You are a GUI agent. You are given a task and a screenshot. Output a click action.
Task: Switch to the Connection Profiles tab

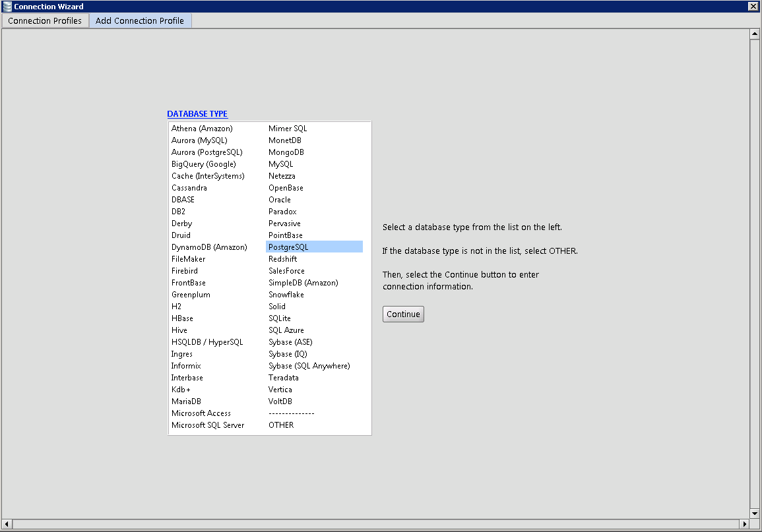(x=45, y=21)
